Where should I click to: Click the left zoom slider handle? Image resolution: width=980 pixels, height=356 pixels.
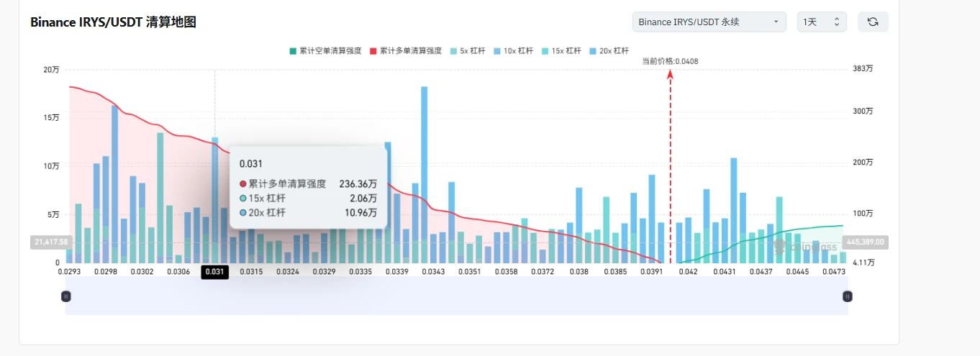tap(65, 296)
